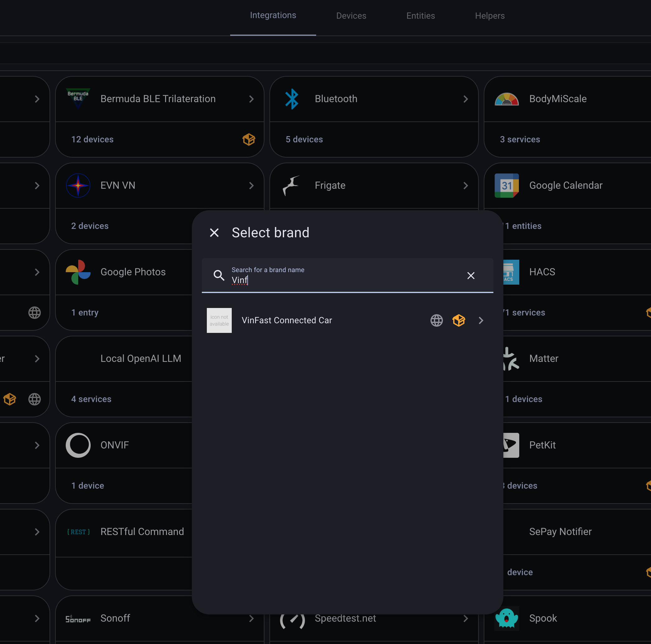Switch to the Entities tab
The image size is (651, 644).
click(x=420, y=16)
